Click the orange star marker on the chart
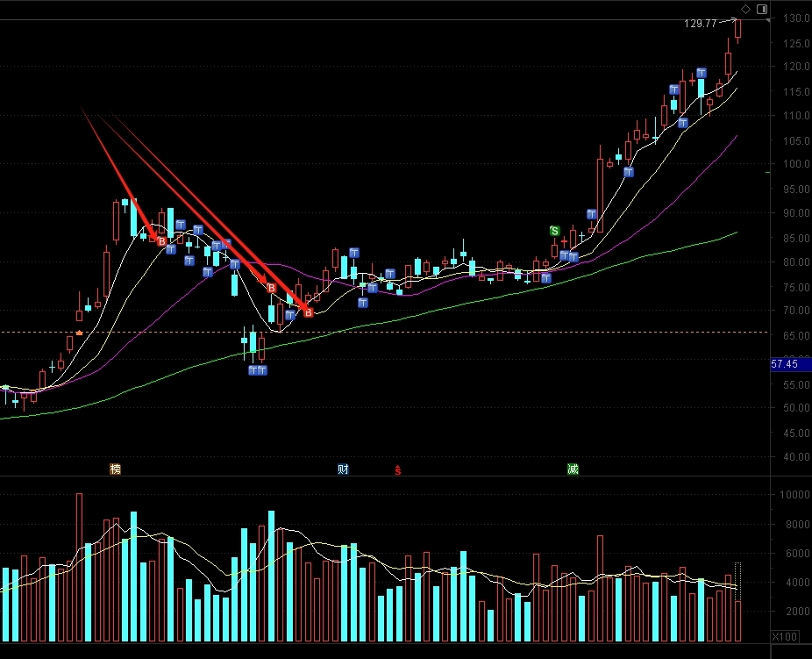 pos(79,333)
